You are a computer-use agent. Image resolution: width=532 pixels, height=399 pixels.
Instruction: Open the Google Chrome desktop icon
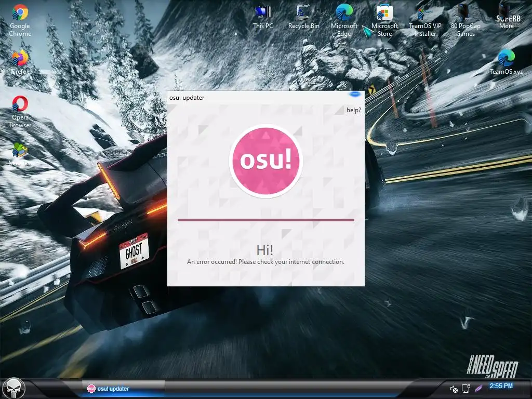[x=20, y=20]
